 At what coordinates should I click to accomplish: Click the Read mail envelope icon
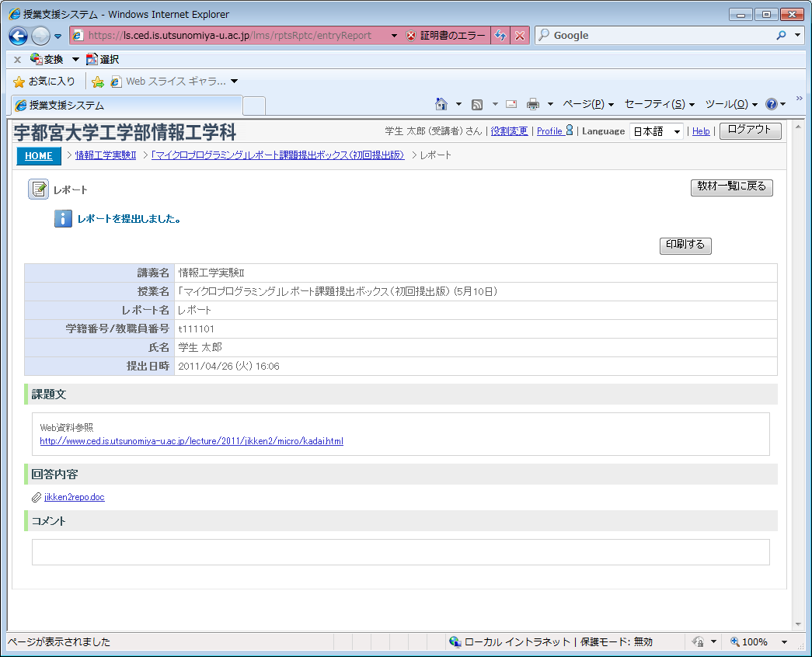(x=511, y=104)
